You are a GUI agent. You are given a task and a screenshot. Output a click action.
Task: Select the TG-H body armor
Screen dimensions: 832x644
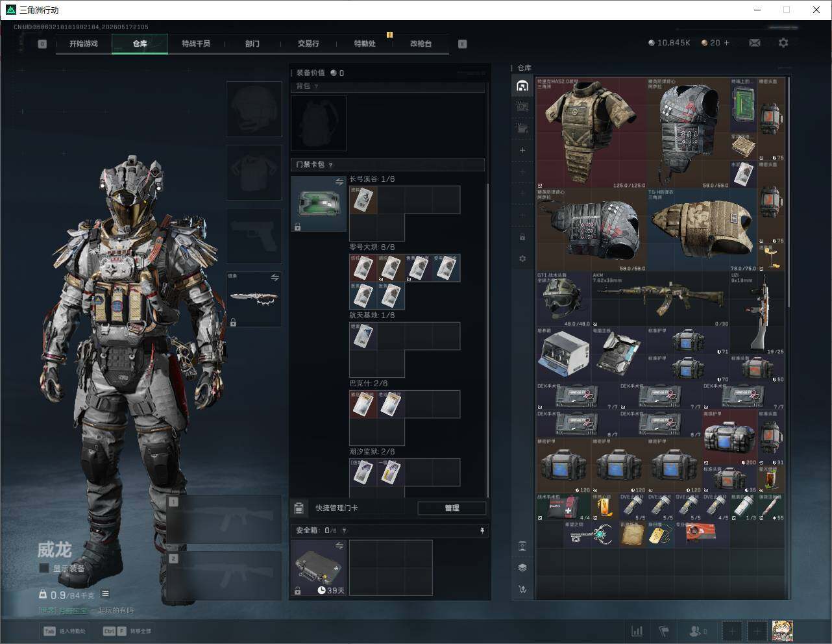click(x=702, y=230)
